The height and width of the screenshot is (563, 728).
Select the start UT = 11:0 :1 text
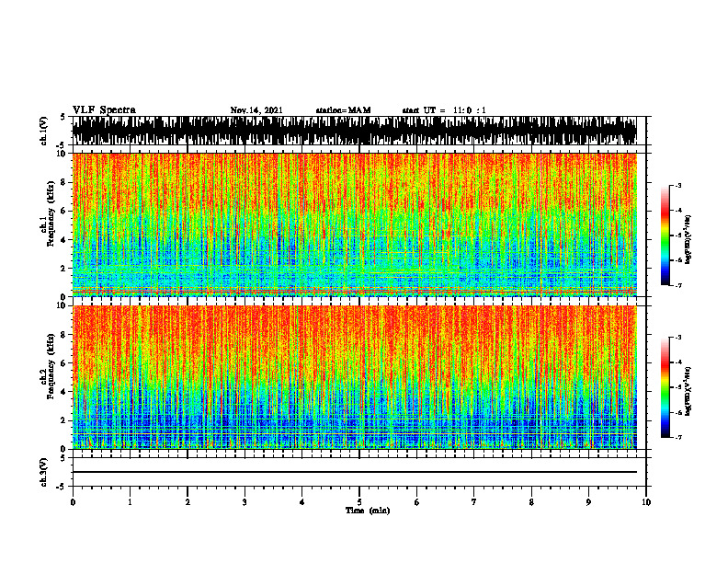(444, 110)
